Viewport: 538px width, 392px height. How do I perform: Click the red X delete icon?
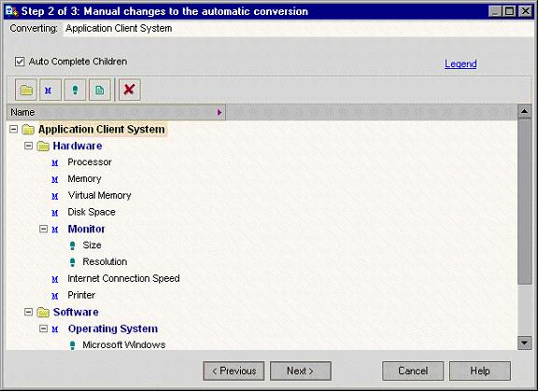(129, 90)
